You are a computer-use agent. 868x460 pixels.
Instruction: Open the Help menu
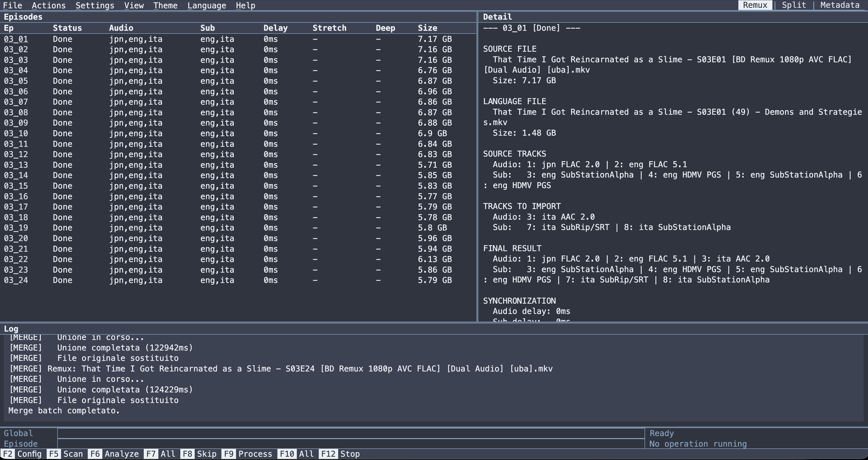(245, 5)
